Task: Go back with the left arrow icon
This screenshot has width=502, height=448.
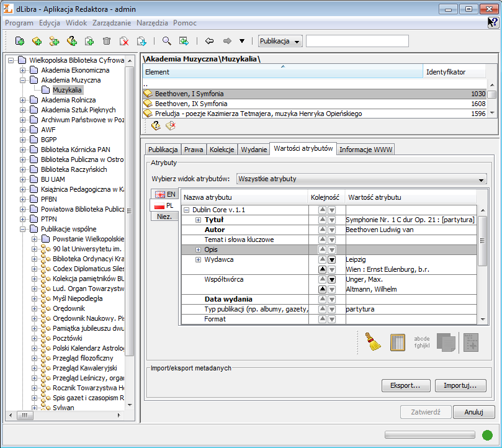Action: (209, 41)
